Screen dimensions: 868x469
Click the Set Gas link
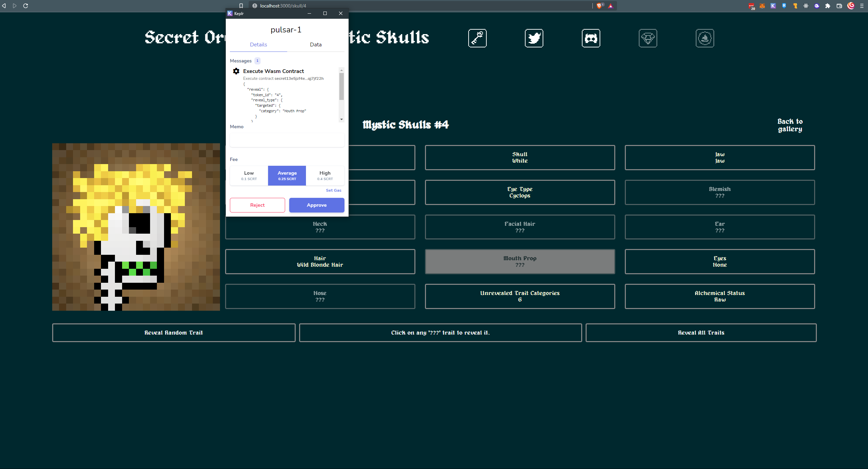(333, 190)
